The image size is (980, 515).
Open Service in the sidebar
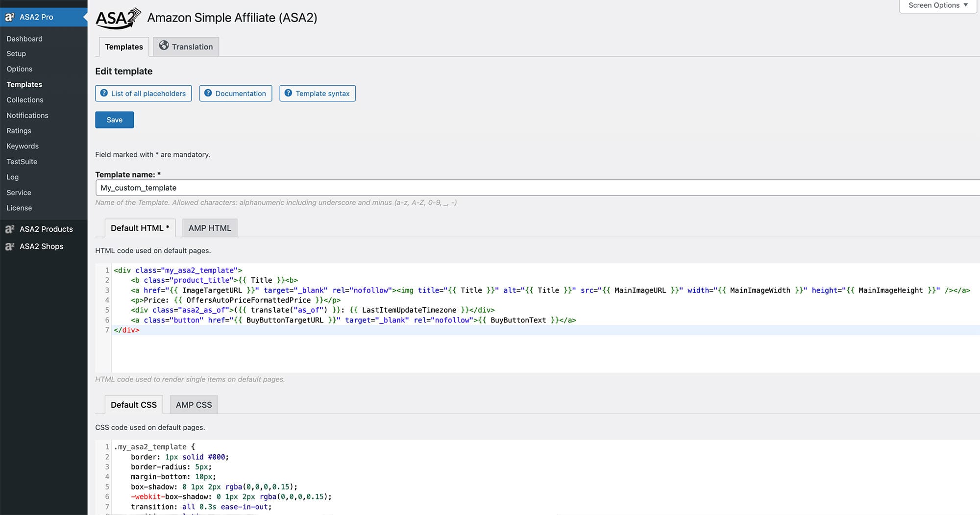pyautogui.click(x=19, y=193)
